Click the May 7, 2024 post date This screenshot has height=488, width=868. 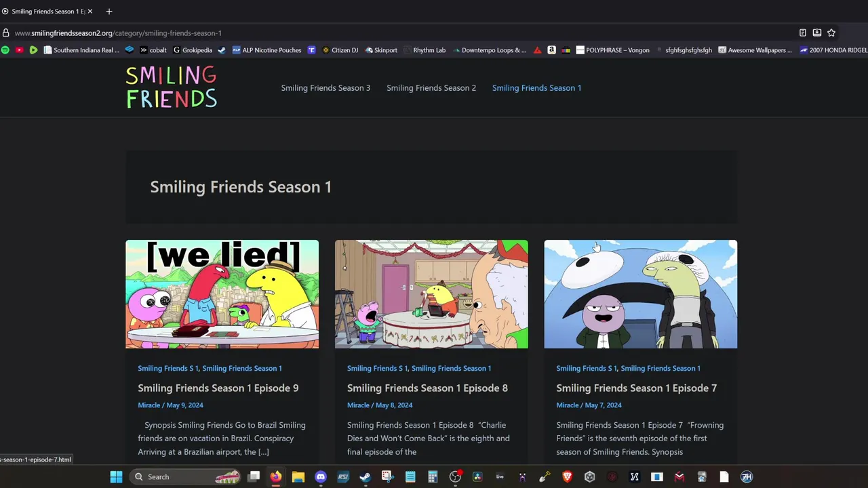(604, 405)
